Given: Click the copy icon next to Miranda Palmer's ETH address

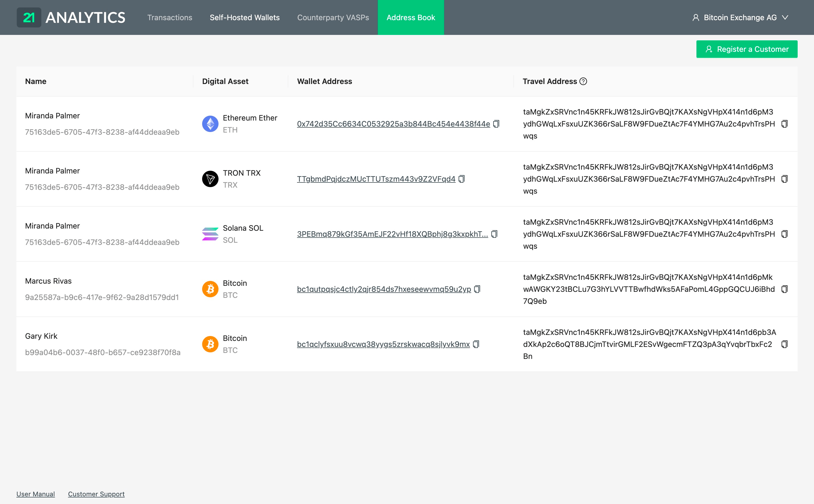Looking at the screenshot, I should click(x=497, y=124).
